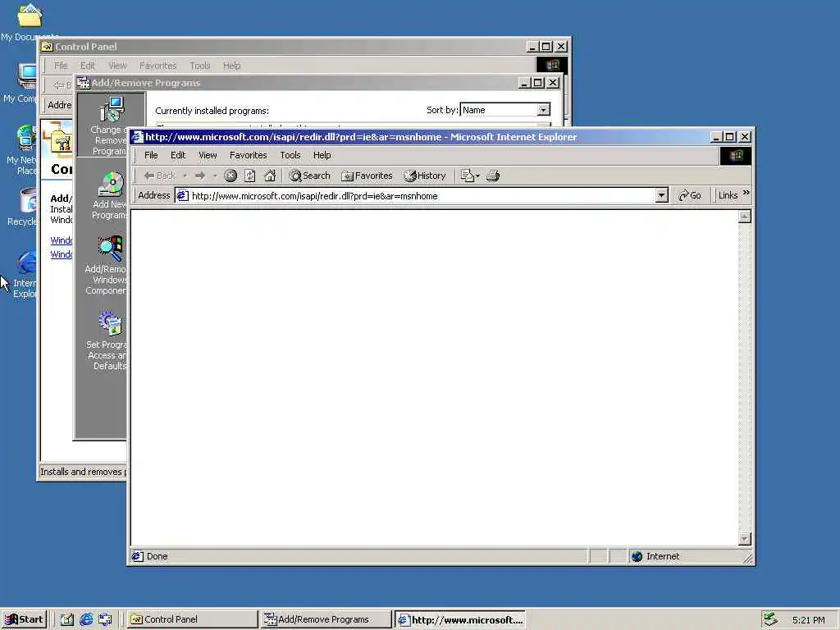Click IE scrollbar up arrow
Image resolution: width=840 pixels, height=630 pixels.
click(745, 217)
